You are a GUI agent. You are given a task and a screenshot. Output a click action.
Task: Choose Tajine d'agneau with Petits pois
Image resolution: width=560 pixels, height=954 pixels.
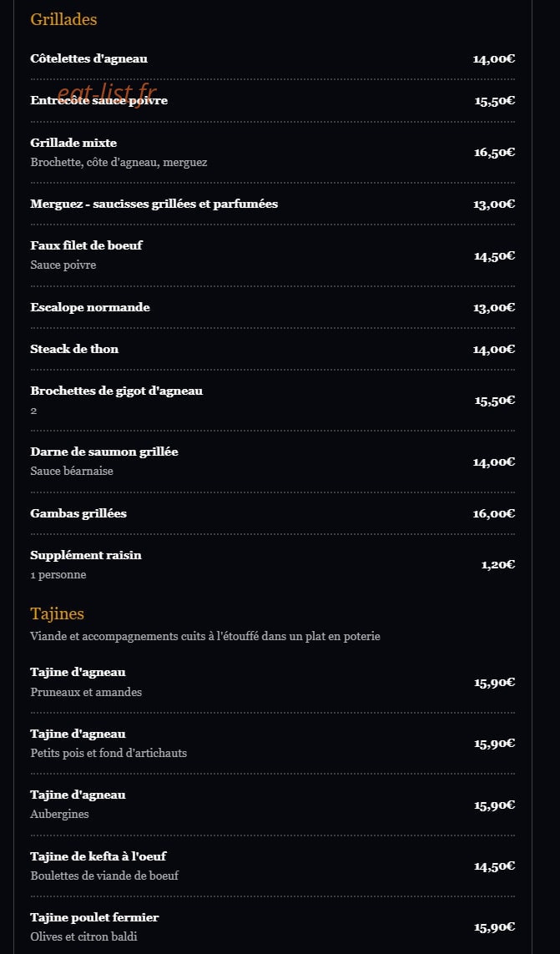point(273,744)
